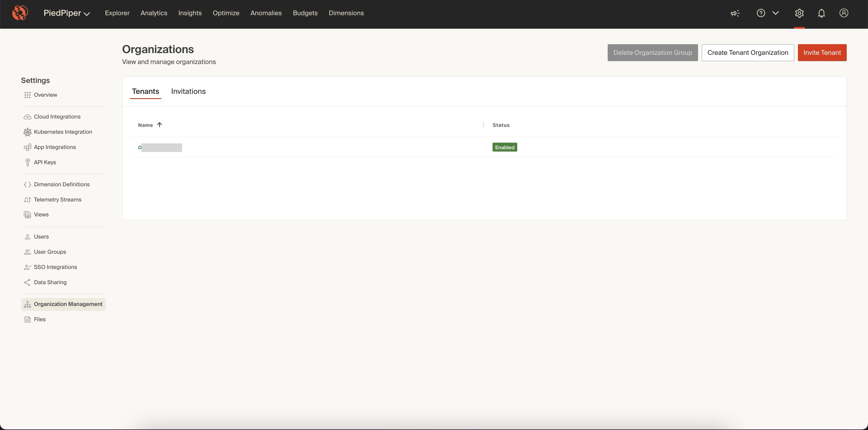
Task: Navigate to Anomalies
Action: [x=266, y=13]
